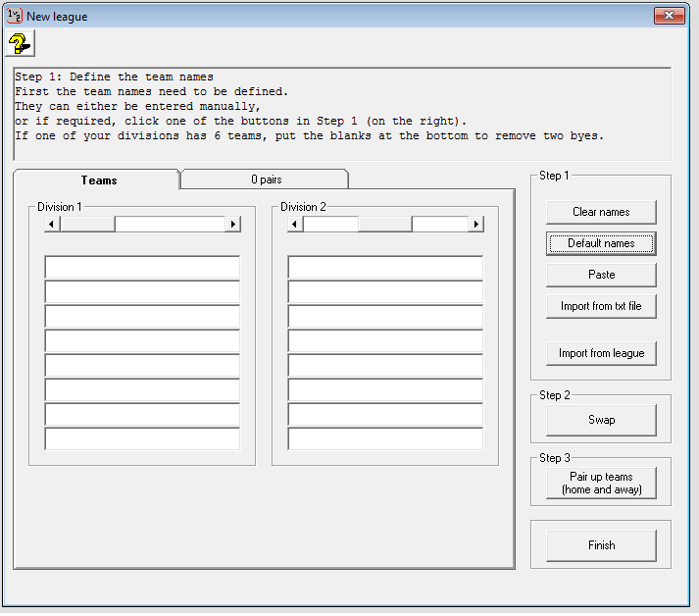Click Division 2 scrollbar left arrow
This screenshot has width=699, height=616.
tap(296, 224)
